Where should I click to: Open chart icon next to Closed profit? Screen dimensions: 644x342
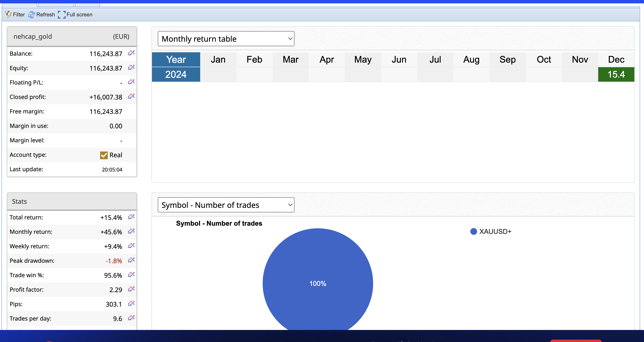click(131, 96)
